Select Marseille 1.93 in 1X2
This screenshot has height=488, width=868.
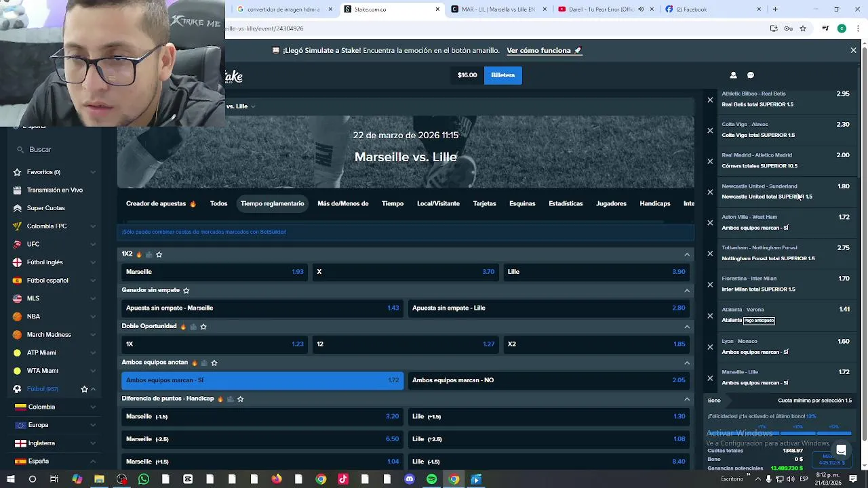coord(214,272)
